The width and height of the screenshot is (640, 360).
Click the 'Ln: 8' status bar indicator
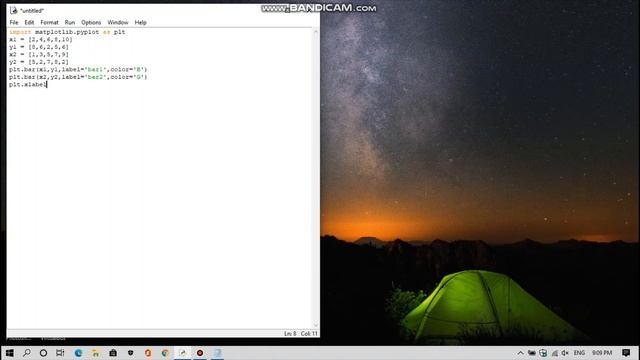pyautogui.click(x=290, y=333)
